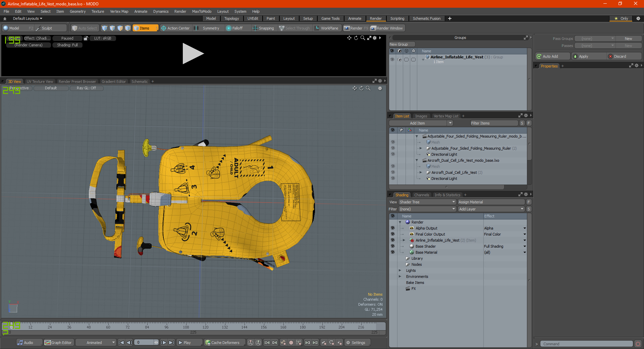This screenshot has width=644, height=349.
Task: Click the Assign Material button
Action: coord(491,202)
